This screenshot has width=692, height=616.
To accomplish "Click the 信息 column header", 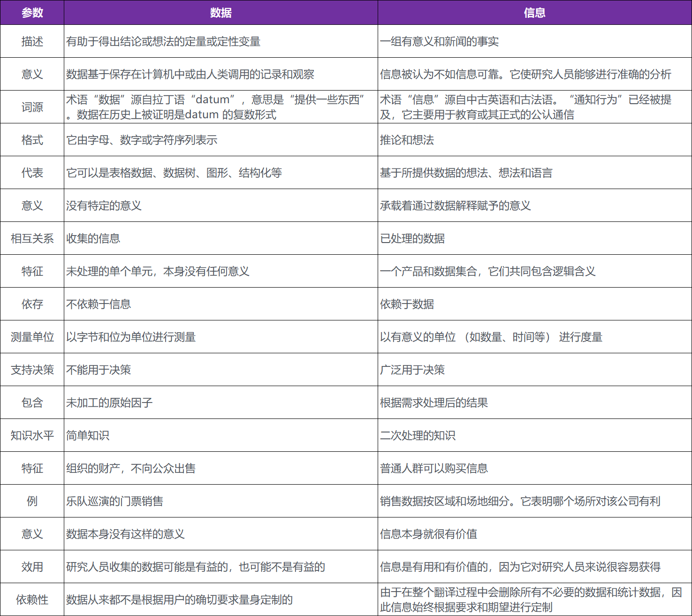I will coord(534,13).
